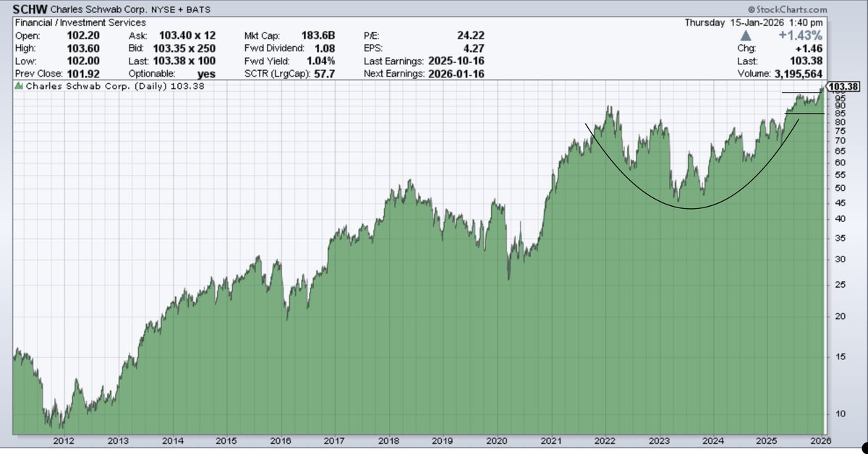Select the 2020 label on the date axis
Screen dimensions: 868x454
pos(498,440)
